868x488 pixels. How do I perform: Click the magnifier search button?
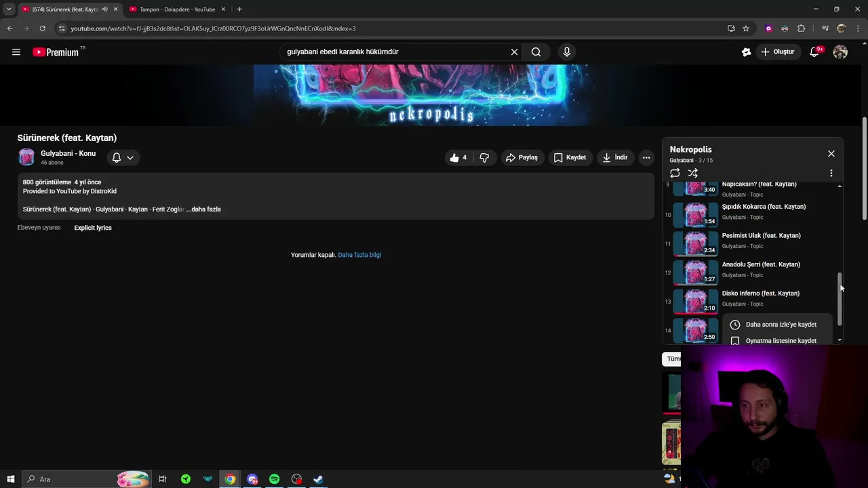[536, 52]
